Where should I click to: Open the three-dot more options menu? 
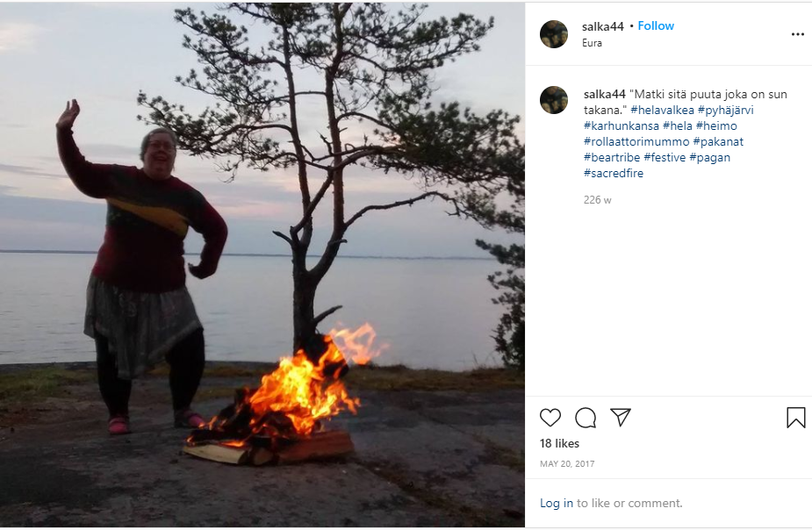click(x=797, y=34)
